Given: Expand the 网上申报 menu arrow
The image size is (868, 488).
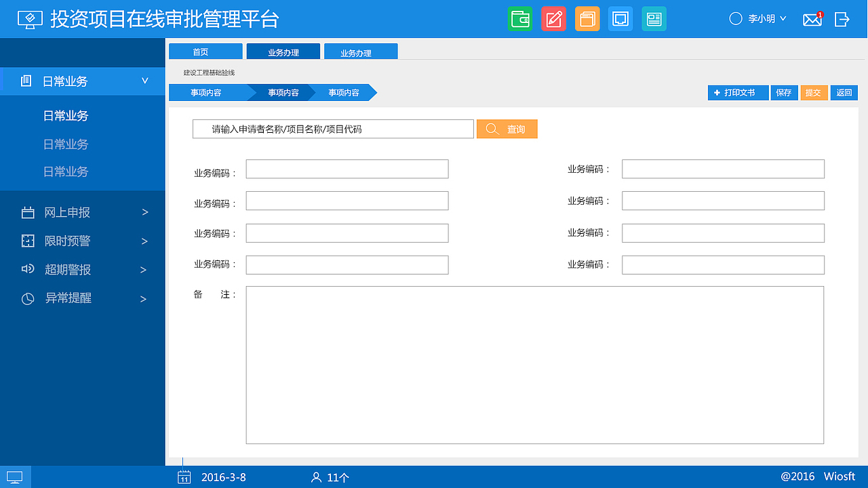Looking at the screenshot, I should pyautogui.click(x=144, y=212).
